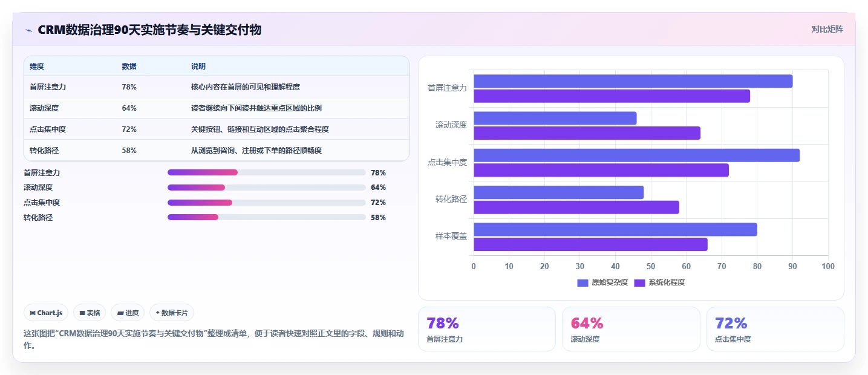Click the lightning icon beside the CRM title

point(28,30)
